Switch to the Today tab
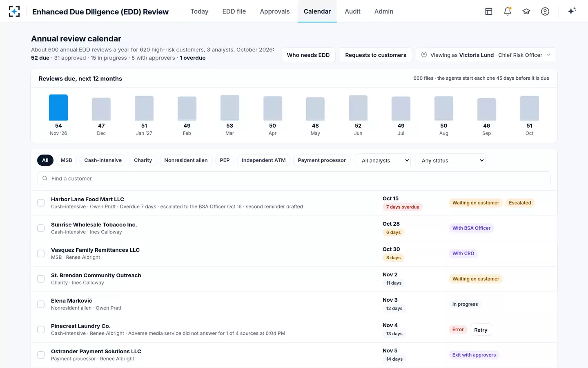 (x=199, y=11)
